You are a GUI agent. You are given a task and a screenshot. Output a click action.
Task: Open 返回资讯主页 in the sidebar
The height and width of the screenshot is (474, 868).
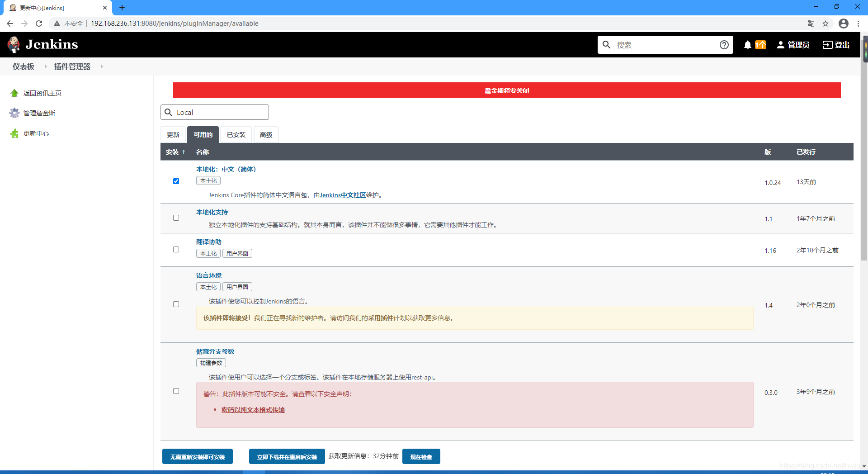[x=42, y=93]
